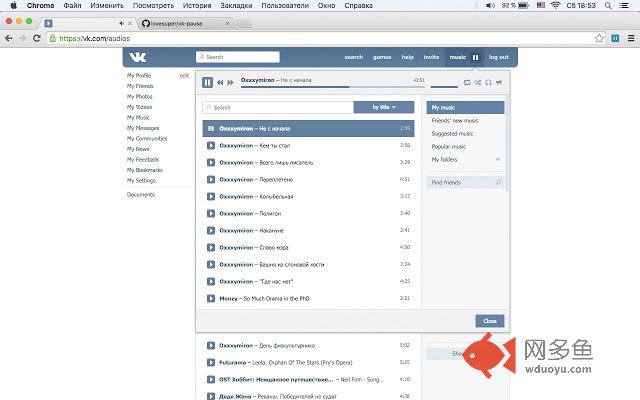Expand My folders arrow
This screenshot has height=400, width=640.
pos(498,160)
